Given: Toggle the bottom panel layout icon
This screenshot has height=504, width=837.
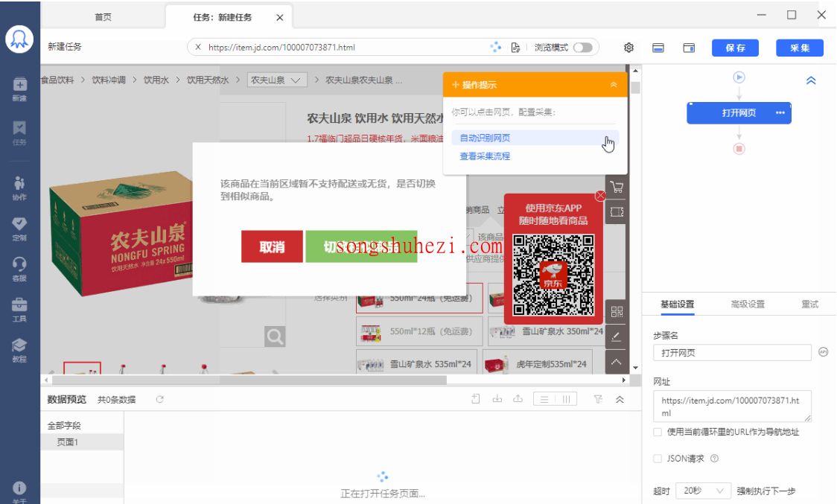Looking at the screenshot, I should [658, 48].
